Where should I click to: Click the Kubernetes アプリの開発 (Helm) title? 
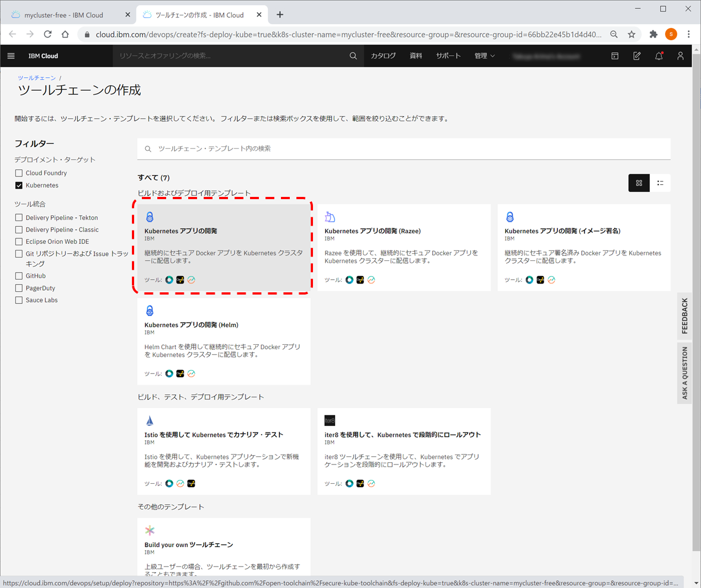point(192,325)
